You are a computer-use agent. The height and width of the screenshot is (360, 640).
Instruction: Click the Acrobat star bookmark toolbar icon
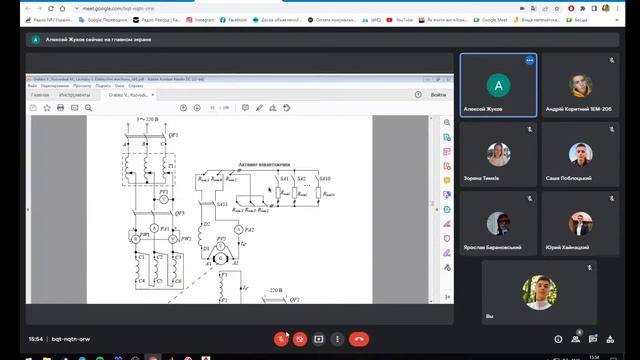pyautogui.click(x=47, y=108)
